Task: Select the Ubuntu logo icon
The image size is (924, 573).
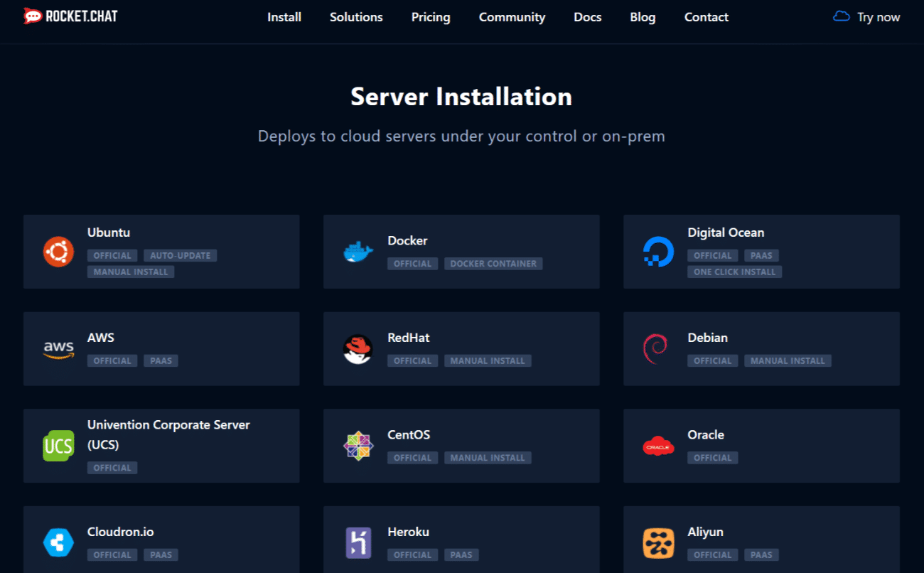Action: (58, 251)
